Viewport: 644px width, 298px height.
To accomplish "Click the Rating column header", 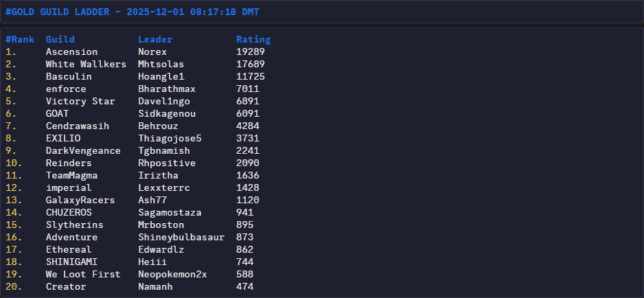I will click(253, 39).
